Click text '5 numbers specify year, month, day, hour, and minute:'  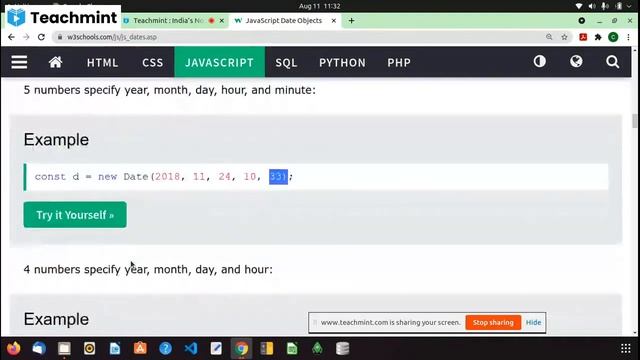(170, 90)
